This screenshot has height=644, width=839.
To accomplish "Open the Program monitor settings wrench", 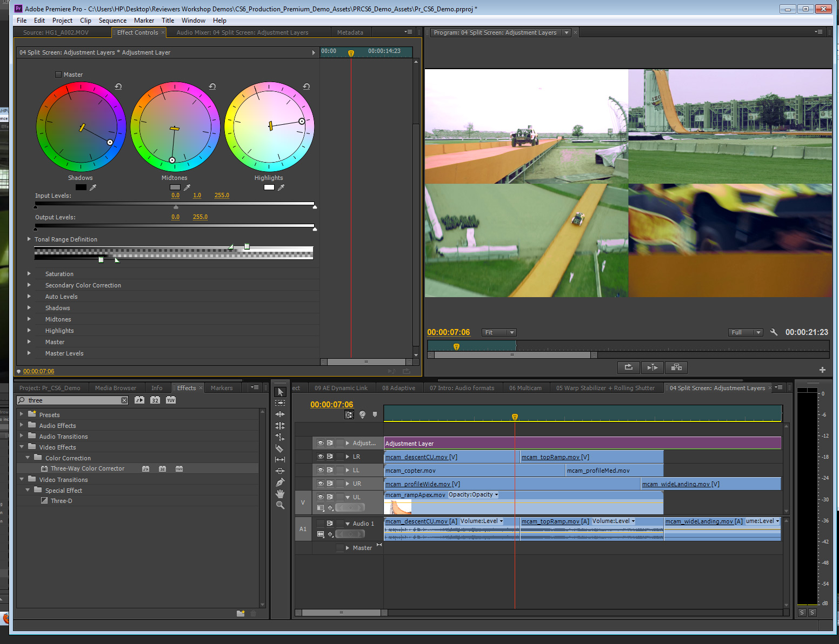I will click(x=774, y=332).
